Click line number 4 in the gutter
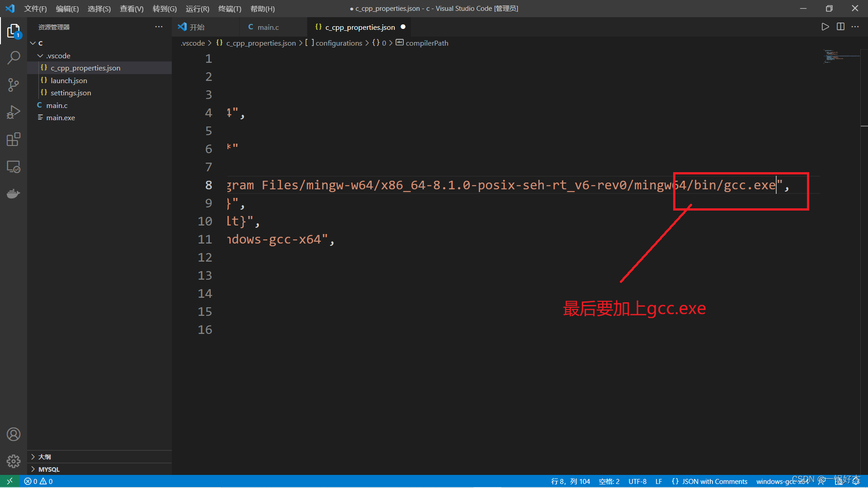 208,113
